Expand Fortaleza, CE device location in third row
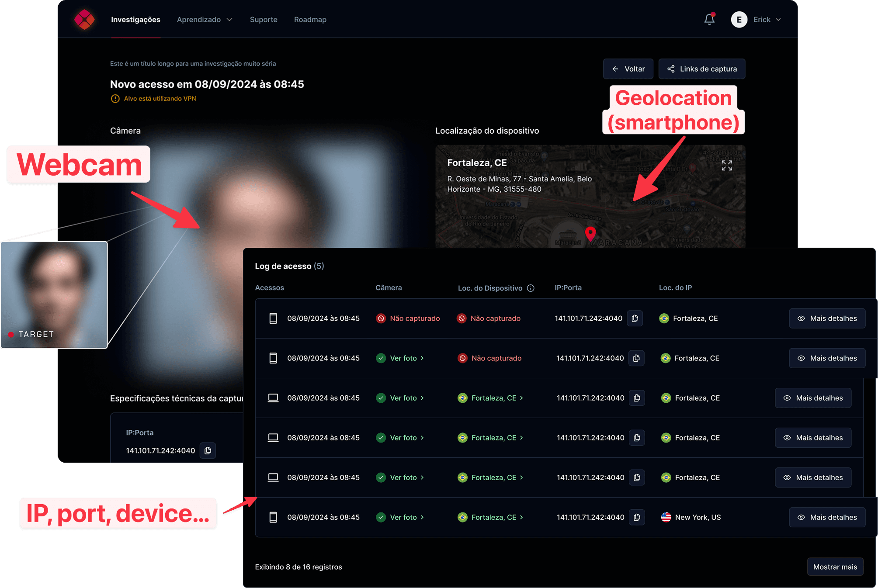Viewport: 878px width, 588px height. tap(496, 398)
